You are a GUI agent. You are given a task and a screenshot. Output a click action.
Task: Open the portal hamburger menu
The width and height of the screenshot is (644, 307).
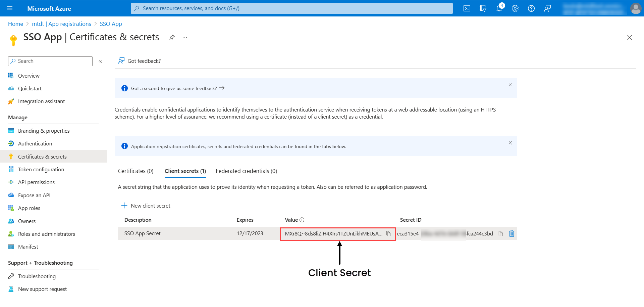coord(10,8)
